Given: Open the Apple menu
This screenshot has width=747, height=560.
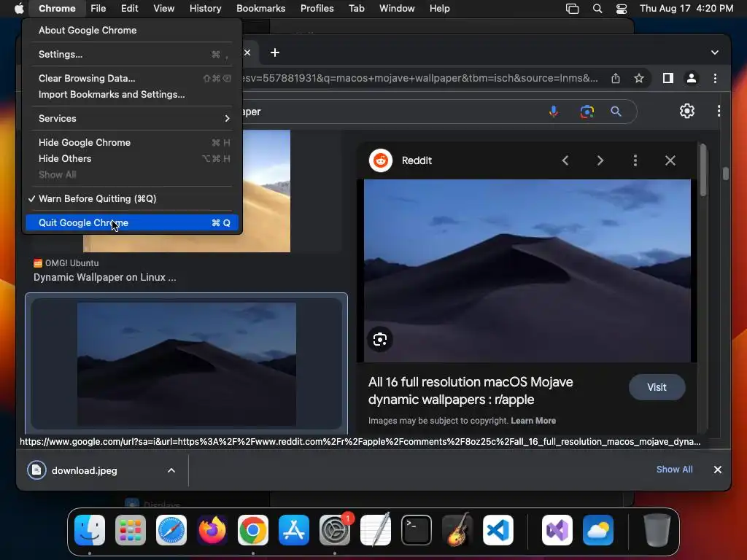Looking at the screenshot, I should (x=18, y=8).
